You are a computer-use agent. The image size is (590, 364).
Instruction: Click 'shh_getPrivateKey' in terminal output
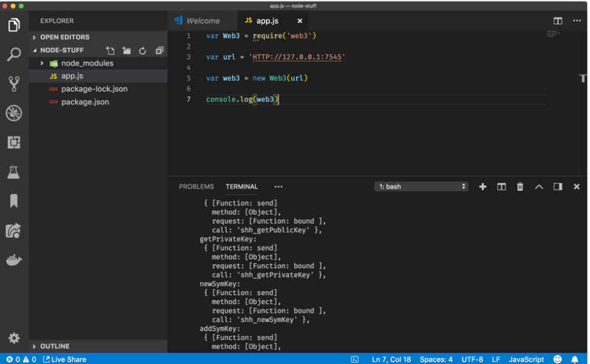pyautogui.click(x=276, y=275)
